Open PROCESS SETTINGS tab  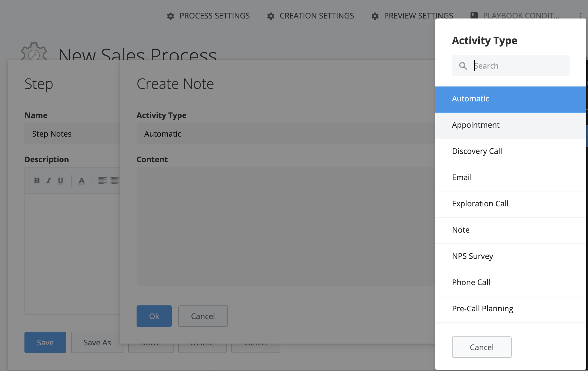(208, 16)
